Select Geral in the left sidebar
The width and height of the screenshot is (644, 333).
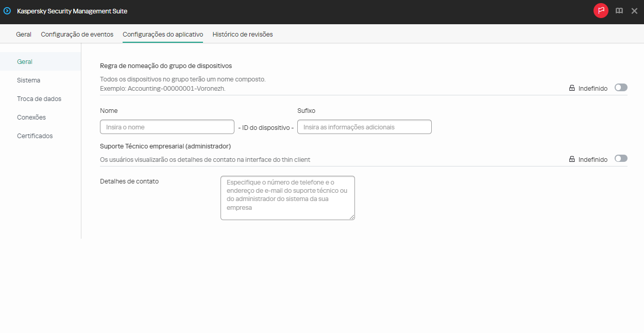tap(25, 61)
